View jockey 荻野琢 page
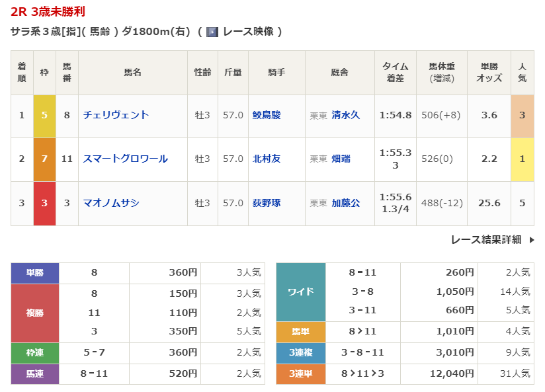 266,203
